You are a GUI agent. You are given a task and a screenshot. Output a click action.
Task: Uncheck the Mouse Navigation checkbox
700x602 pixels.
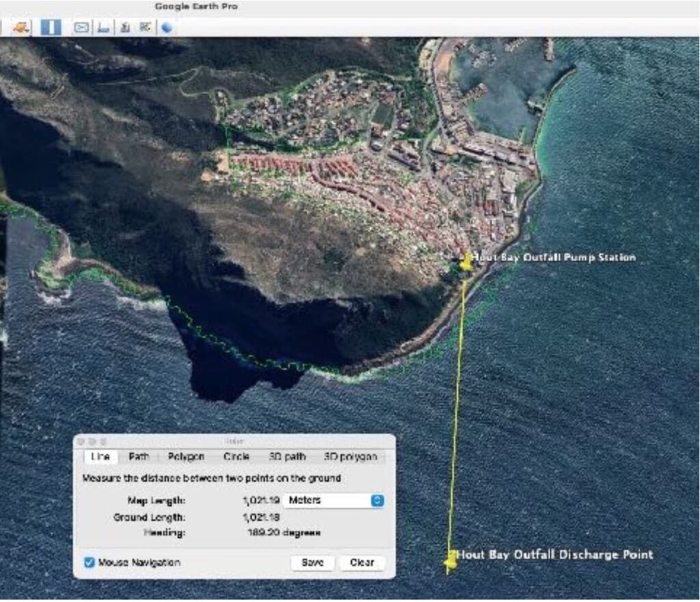[89, 562]
